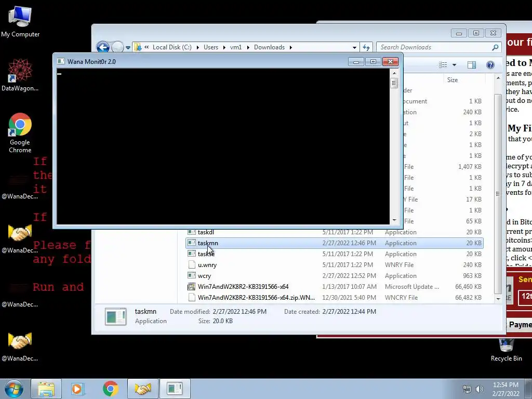Select the Users breadcrumb in the address bar
The width and height of the screenshot is (532, 399).
pos(211,47)
